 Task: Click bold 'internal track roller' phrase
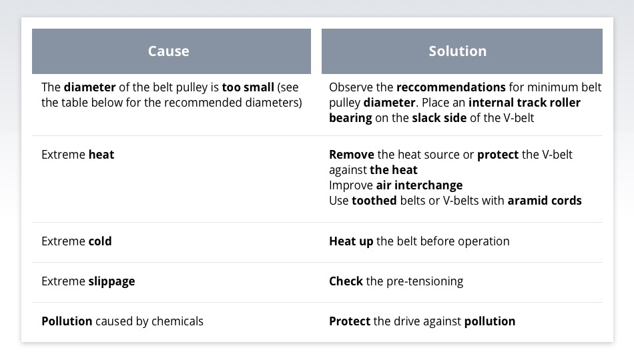(x=525, y=103)
